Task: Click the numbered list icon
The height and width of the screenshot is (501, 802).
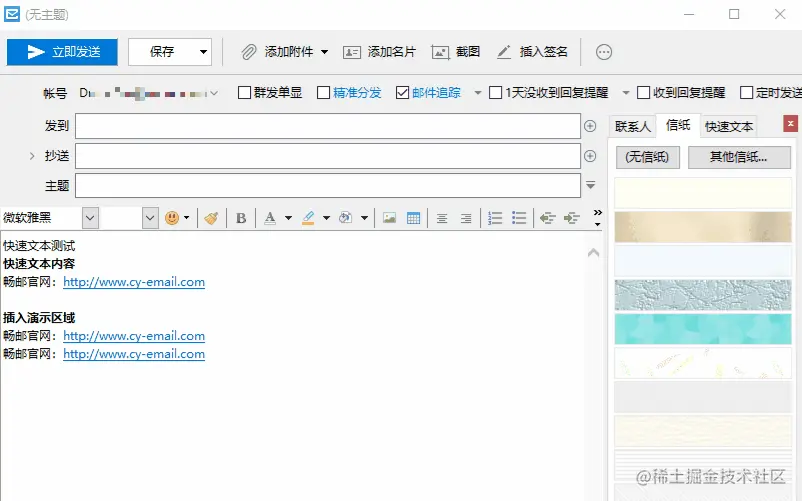Action: coord(495,218)
